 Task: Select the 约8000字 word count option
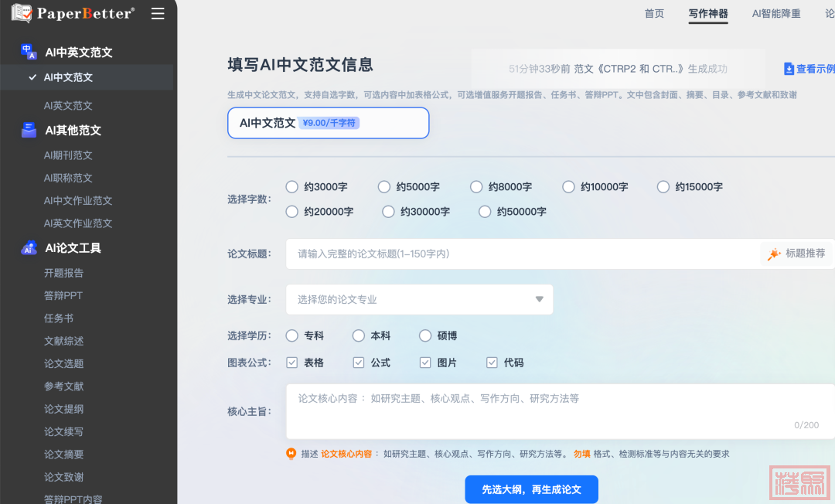click(x=476, y=186)
